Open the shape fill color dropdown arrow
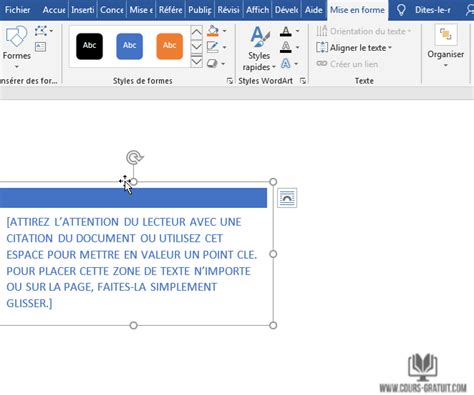The width and height of the screenshot is (474, 395). pos(225,31)
